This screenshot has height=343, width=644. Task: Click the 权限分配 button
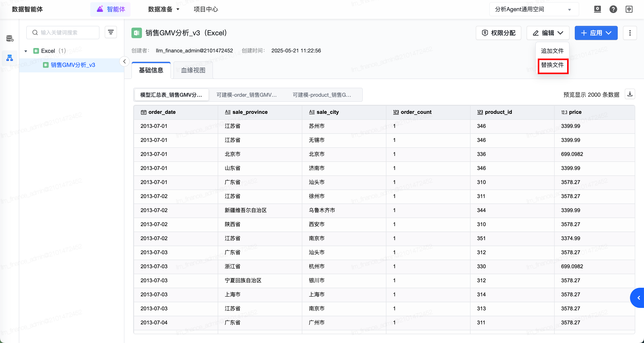pos(499,33)
